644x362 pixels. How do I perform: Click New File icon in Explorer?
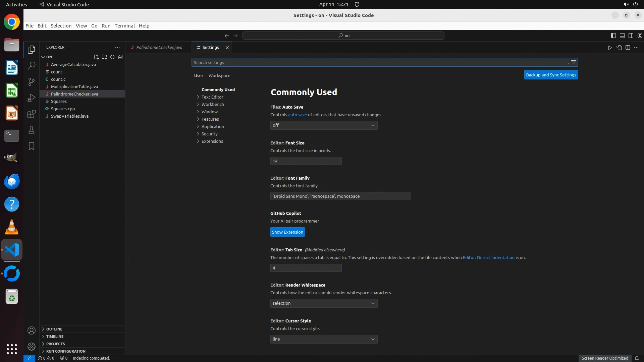[x=96, y=57]
